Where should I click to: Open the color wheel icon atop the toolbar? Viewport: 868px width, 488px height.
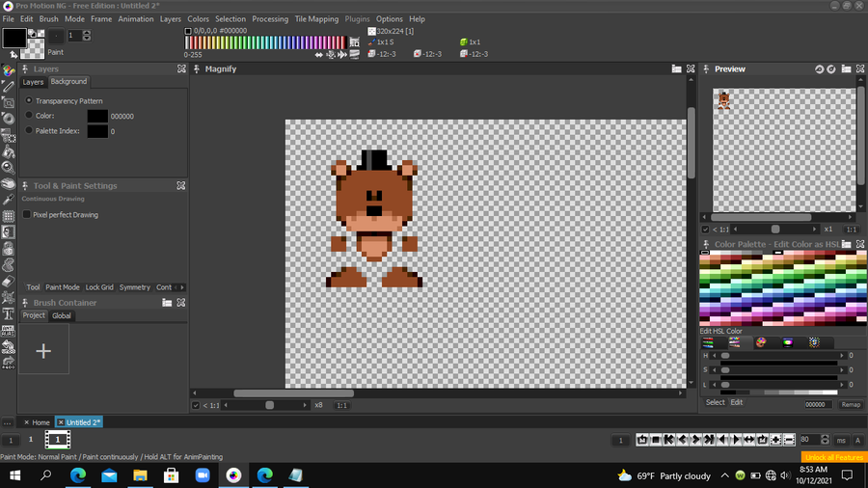point(9,70)
